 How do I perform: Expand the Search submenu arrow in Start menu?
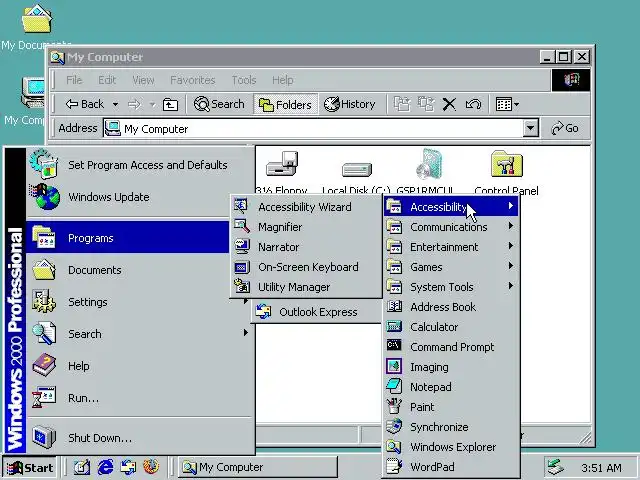pos(245,333)
